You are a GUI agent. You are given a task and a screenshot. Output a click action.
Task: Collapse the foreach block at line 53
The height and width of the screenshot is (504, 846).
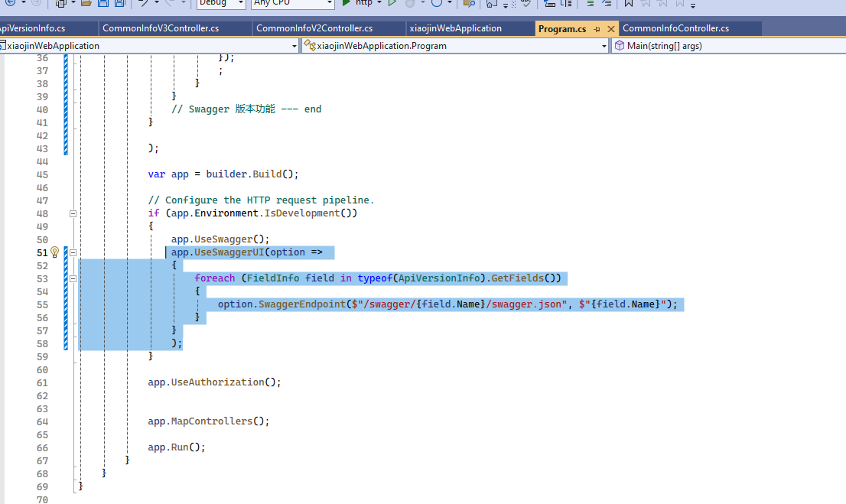tap(72, 278)
